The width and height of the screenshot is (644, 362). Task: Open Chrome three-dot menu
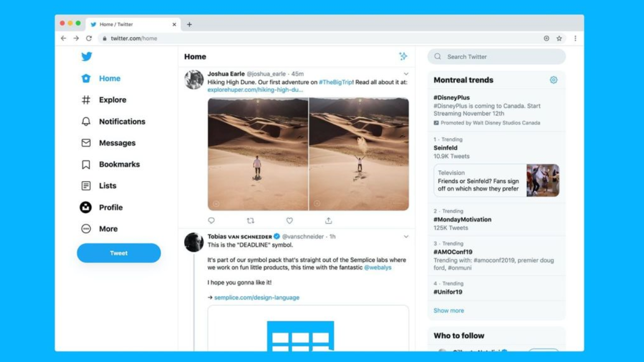pos(576,38)
